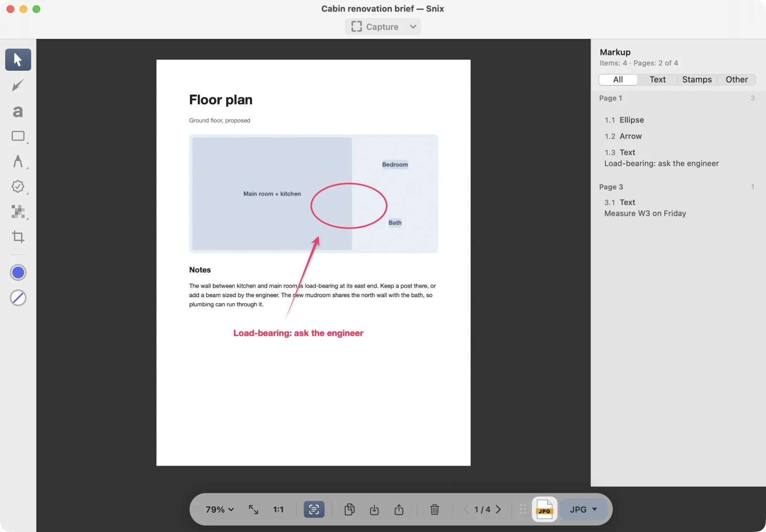
Task: Open the Capture mode dropdown arrow
Action: 413,27
